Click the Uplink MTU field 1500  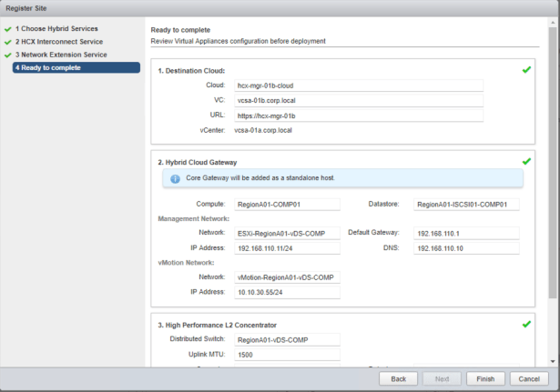287,355
